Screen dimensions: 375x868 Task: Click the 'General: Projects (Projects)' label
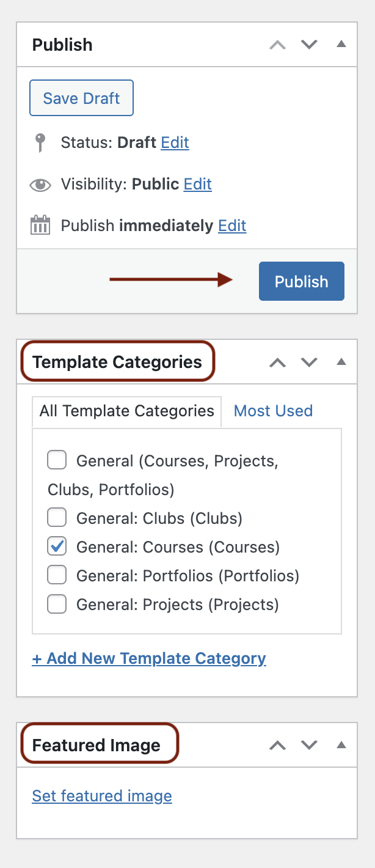pos(177,605)
